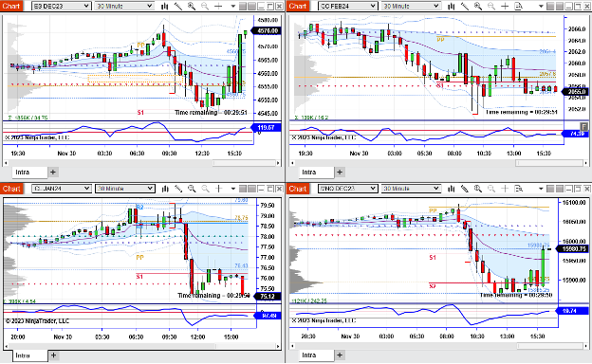Viewport: 592px width, 364px height.
Task: Open bar style options in ES DEC23 chart
Action: [x=165, y=6]
